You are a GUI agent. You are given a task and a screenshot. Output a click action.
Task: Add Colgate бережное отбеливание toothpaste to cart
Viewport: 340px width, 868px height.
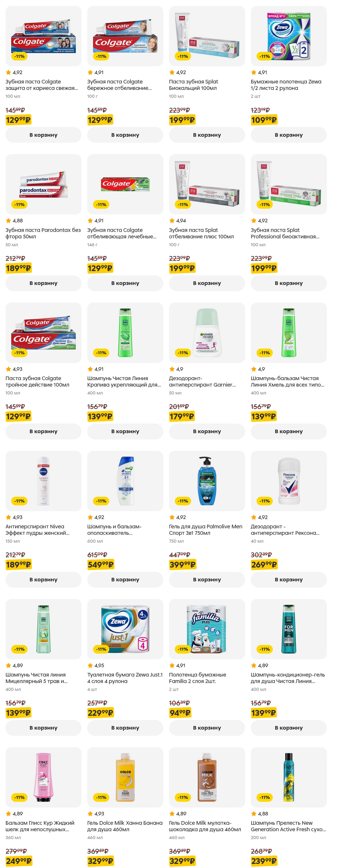point(125,135)
